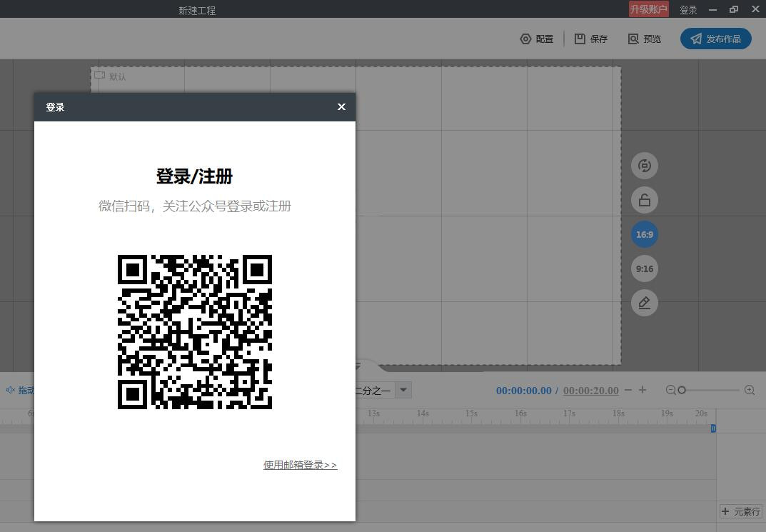
Task: Click the 升级账户 upgrade button
Action: pyautogui.click(x=649, y=9)
